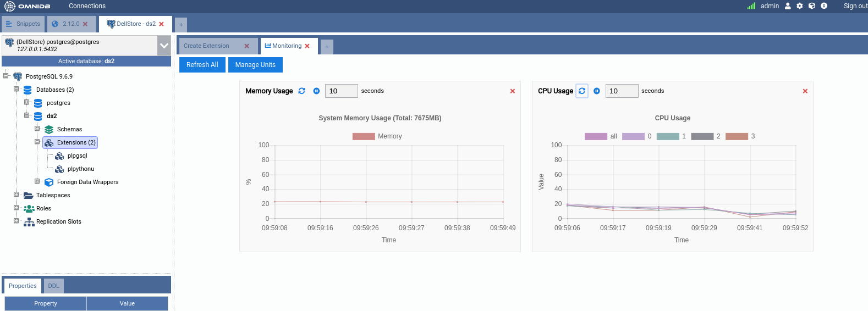
Task: Add a new inner tab with plus icon
Action: (327, 47)
